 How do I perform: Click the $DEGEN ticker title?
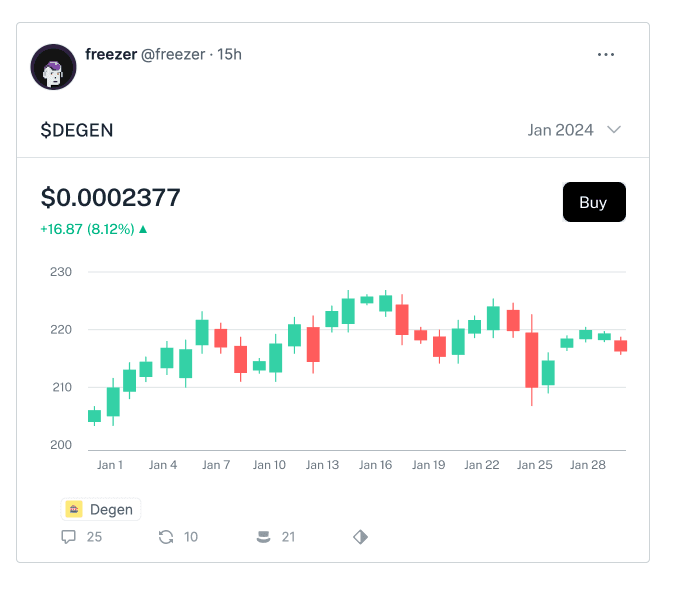77,130
